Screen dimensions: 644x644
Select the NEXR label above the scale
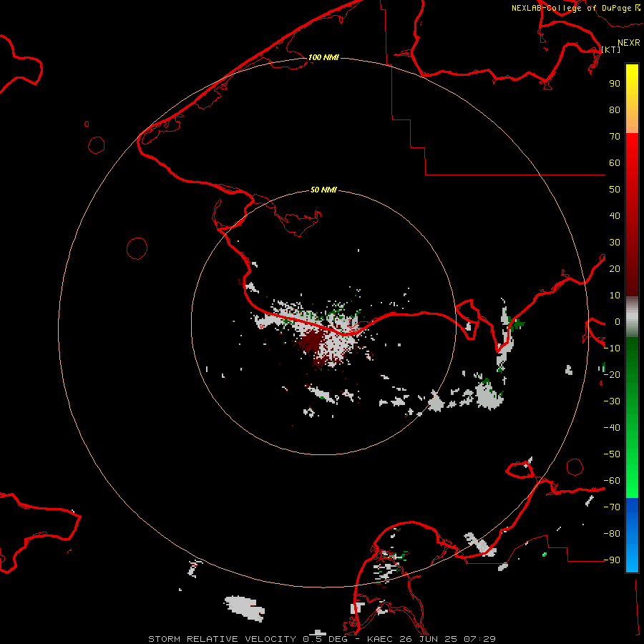pyautogui.click(x=629, y=43)
